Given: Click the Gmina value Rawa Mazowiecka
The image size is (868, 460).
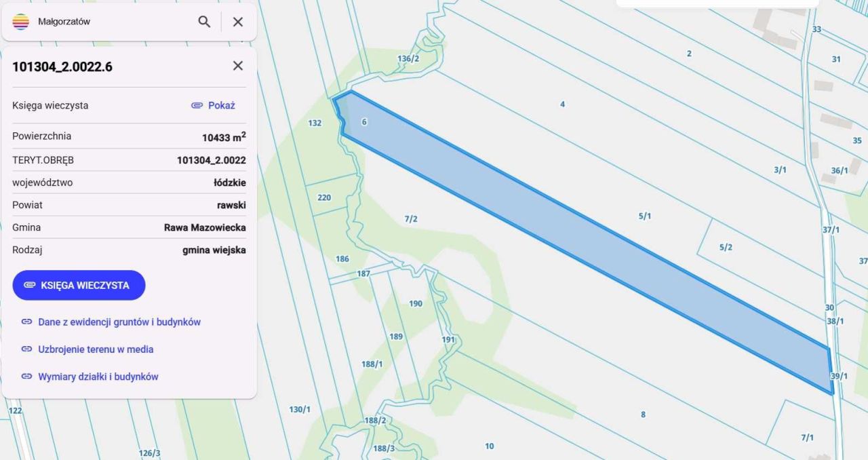Looking at the screenshot, I should coord(205,227).
